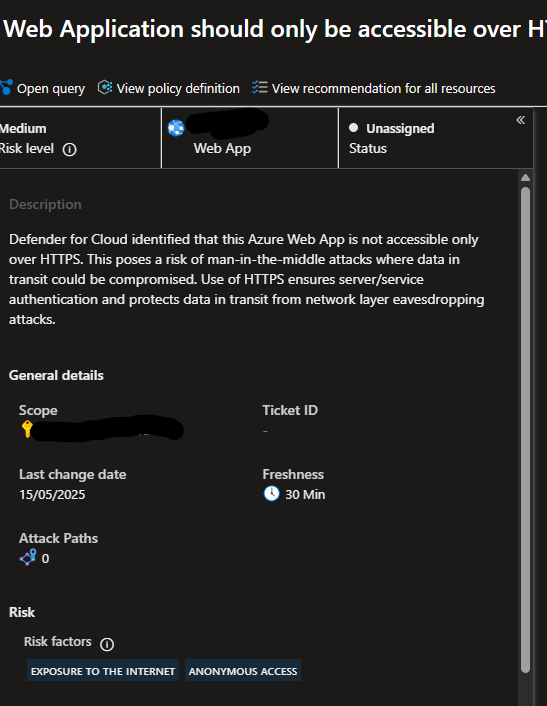Click the redacted Web App resource name

click(x=227, y=123)
